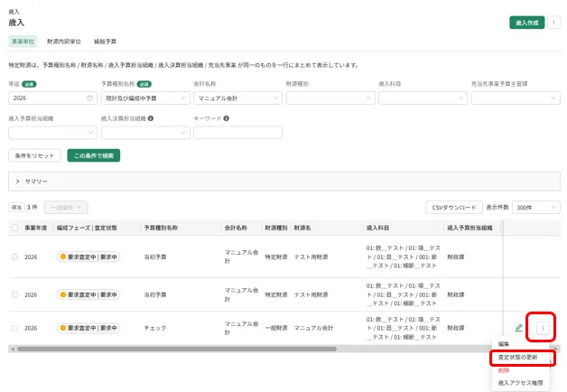Click the 歳入予算担当組織 column header in table
Viewport: 567px width, 392px height.
pos(469,228)
